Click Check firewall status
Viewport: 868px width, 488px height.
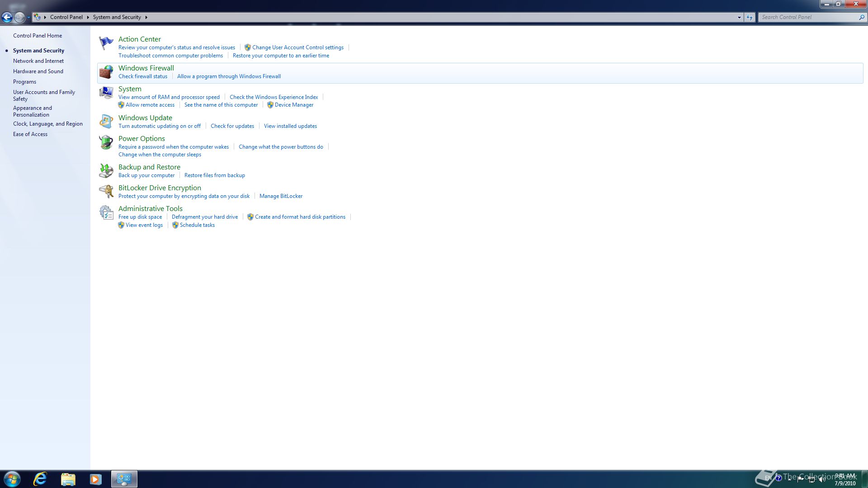coord(143,76)
